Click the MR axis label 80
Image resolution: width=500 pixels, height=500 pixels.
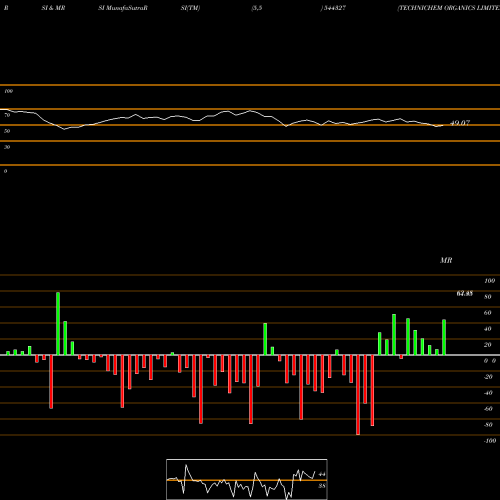(x=488, y=297)
